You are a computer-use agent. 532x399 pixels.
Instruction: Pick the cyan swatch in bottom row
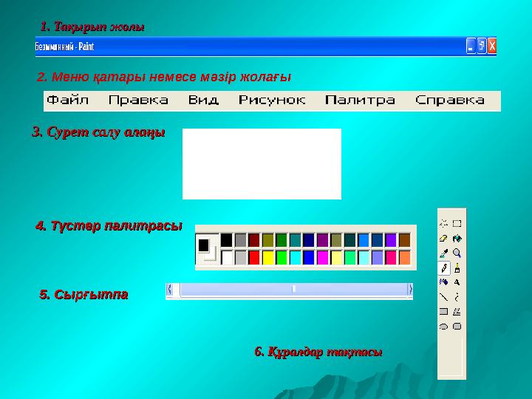(x=295, y=258)
